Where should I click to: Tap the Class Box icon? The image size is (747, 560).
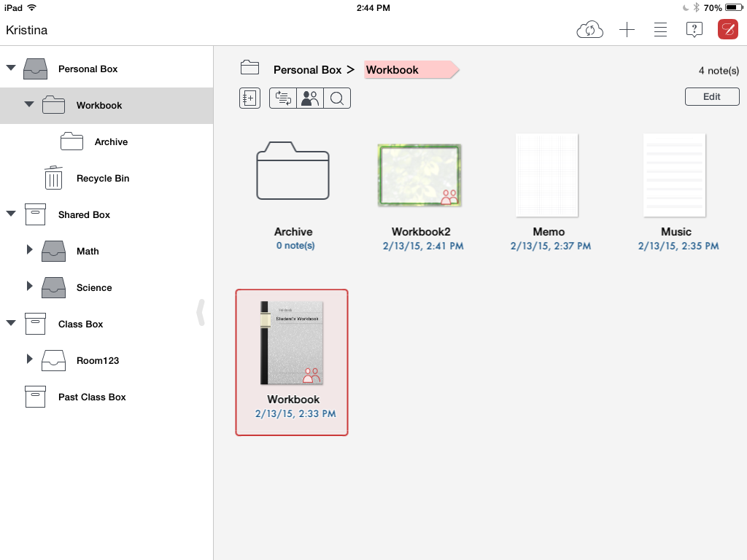point(35,324)
